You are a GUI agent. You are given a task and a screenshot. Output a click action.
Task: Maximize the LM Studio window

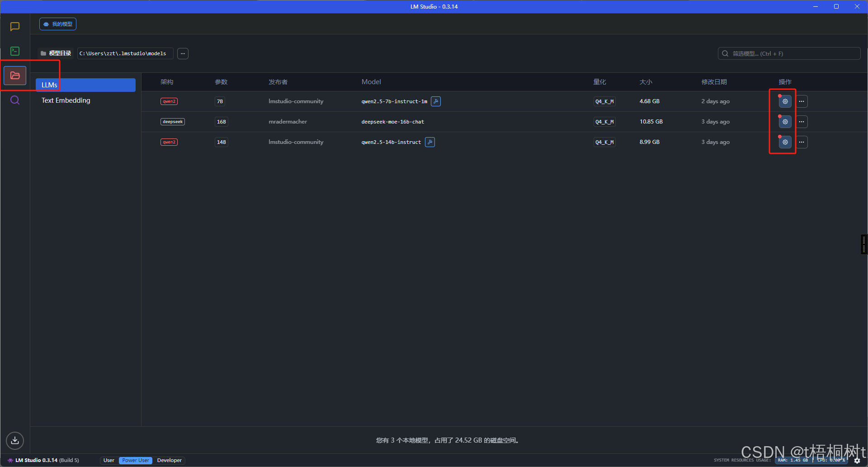(836, 6)
